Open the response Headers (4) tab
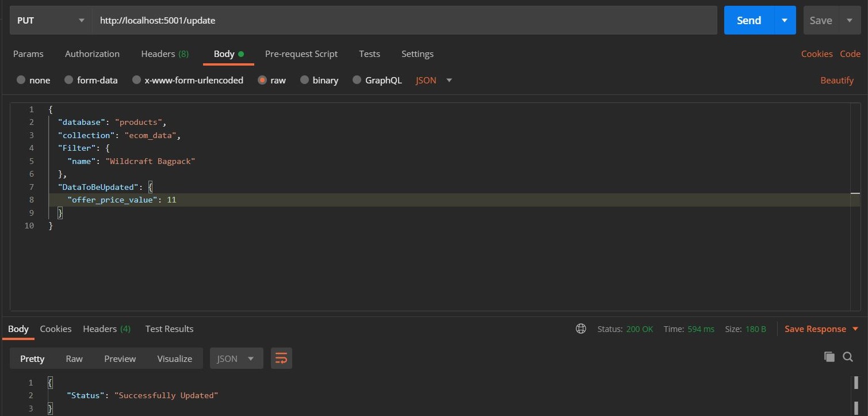The height and width of the screenshot is (416, 868). (107, 329)
